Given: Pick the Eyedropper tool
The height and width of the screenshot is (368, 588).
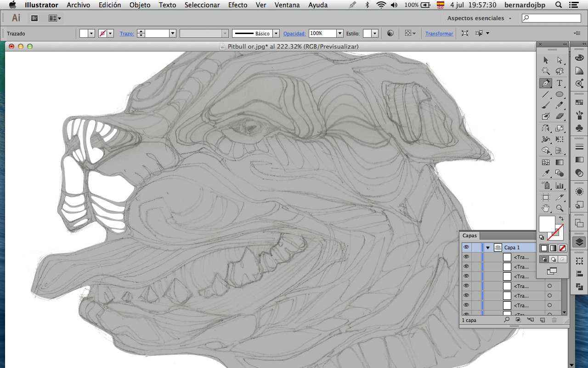Looking at the screenshot, I should (546, 173).
